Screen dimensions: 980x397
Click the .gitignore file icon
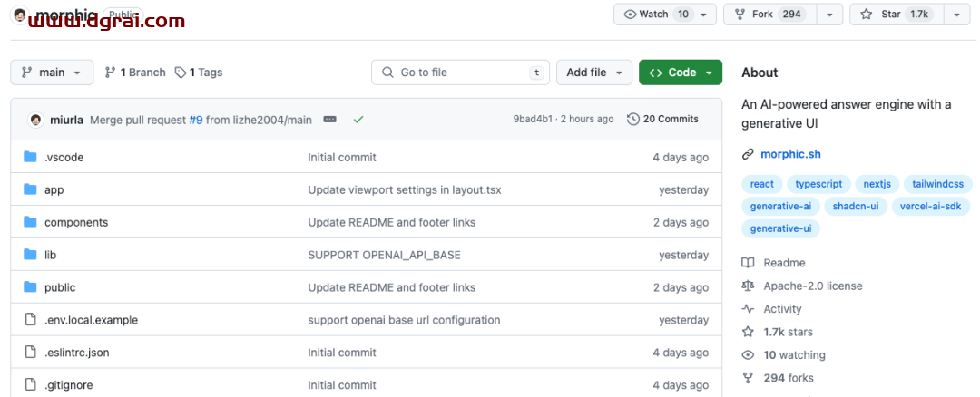(x=30, y=384)
